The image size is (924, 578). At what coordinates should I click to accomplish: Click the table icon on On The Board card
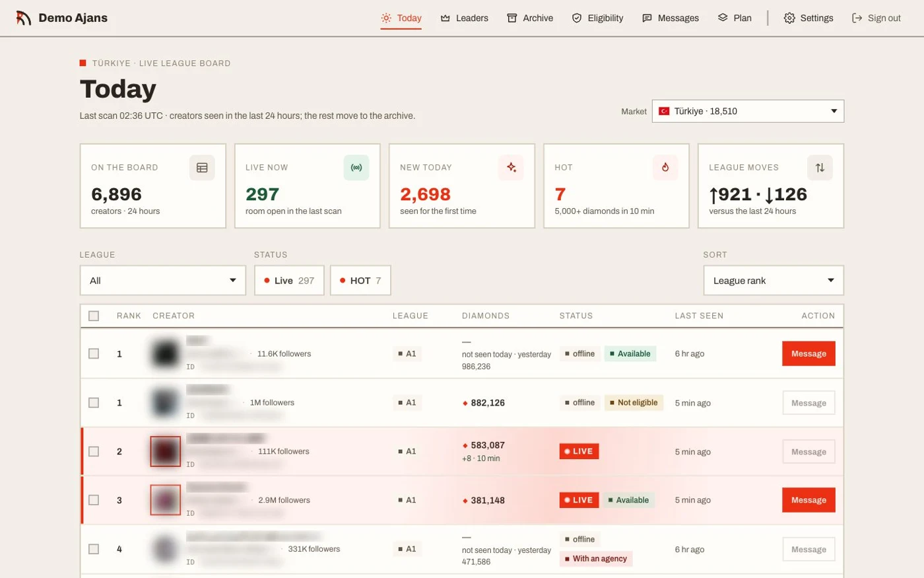[202, 168]
